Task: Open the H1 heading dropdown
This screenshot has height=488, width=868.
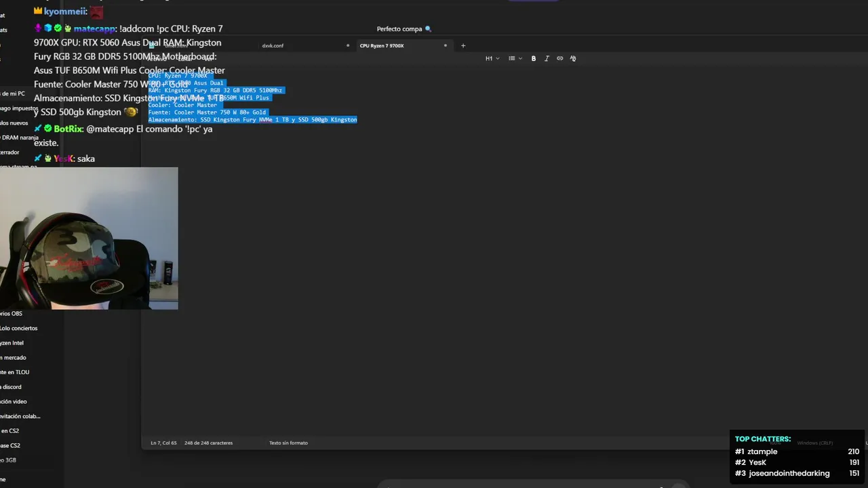Action: 492,58
